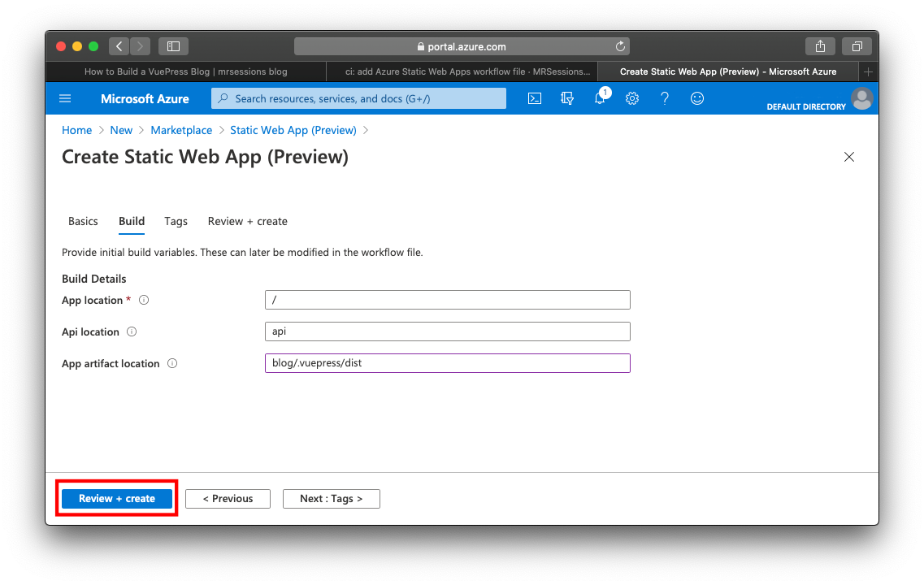
Task: Reload the page in the address bar
Action: click(620, 46)
